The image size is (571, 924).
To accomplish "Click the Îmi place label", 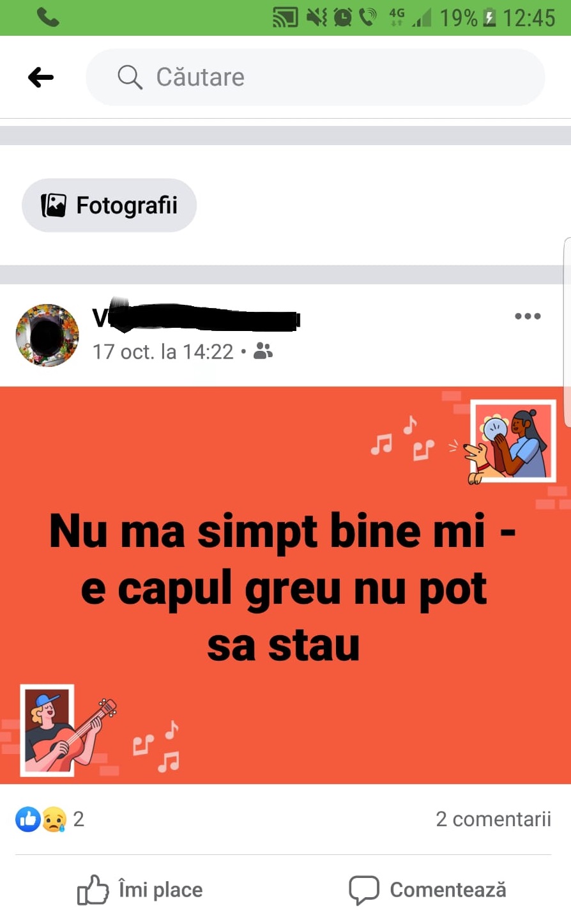I will 160,889.
